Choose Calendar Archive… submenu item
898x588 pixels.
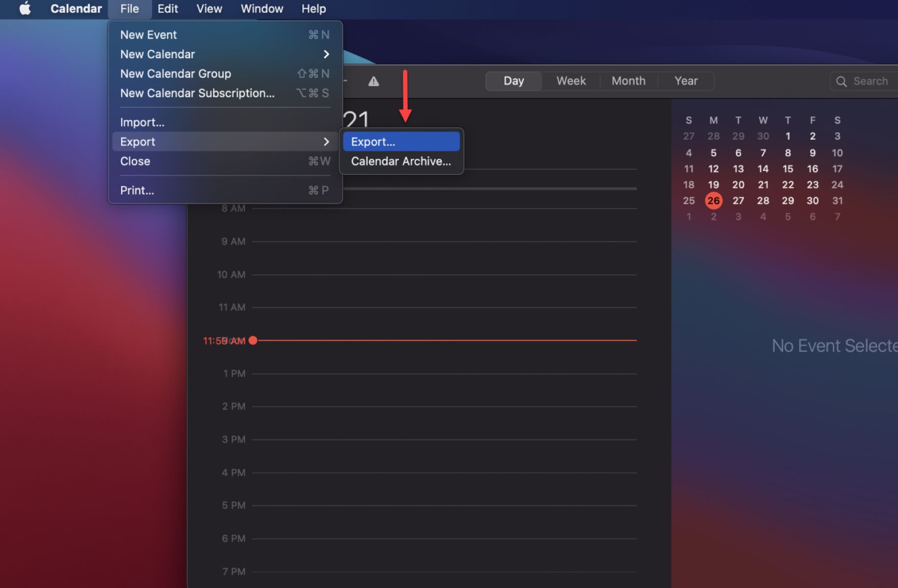tap(401, 161)
